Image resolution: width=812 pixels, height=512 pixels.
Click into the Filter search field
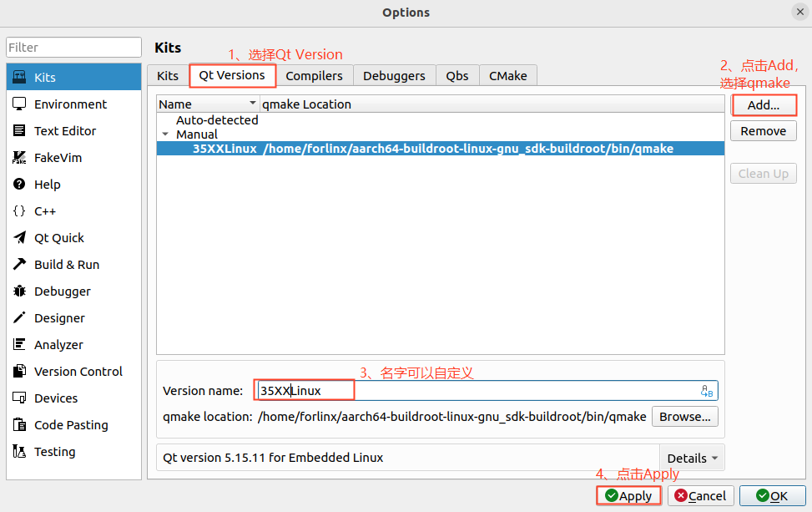[x=73, y=48]
